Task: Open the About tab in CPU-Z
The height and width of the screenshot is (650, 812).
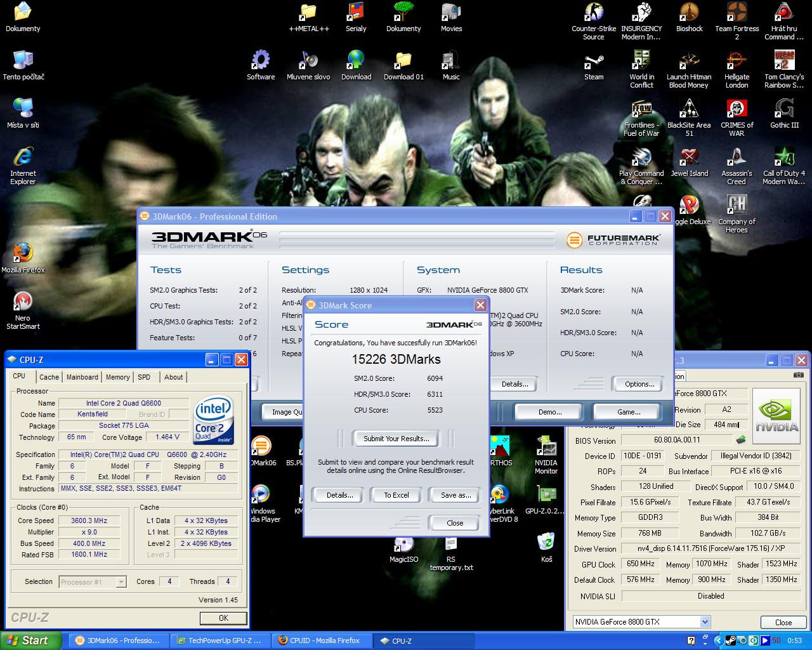Action: point(174,377)
